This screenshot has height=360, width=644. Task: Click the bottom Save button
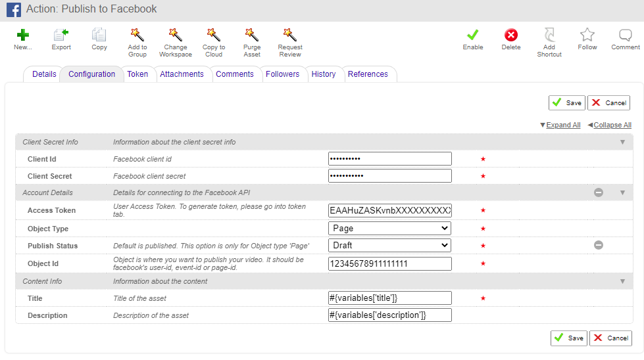569,338
